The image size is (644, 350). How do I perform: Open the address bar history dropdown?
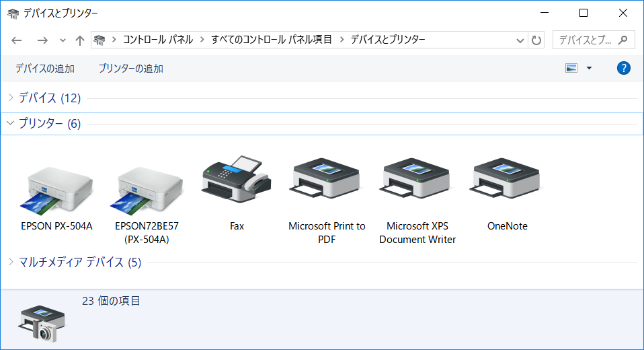(520, 40)
